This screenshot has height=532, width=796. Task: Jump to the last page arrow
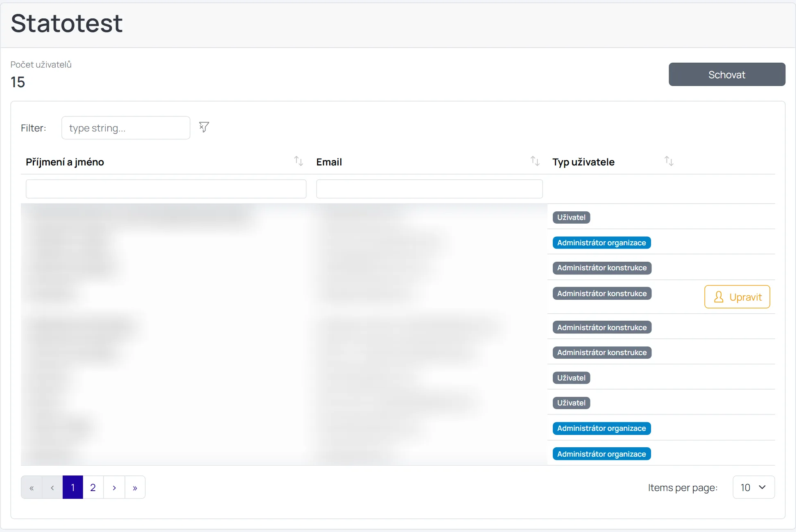pos(135,487)
